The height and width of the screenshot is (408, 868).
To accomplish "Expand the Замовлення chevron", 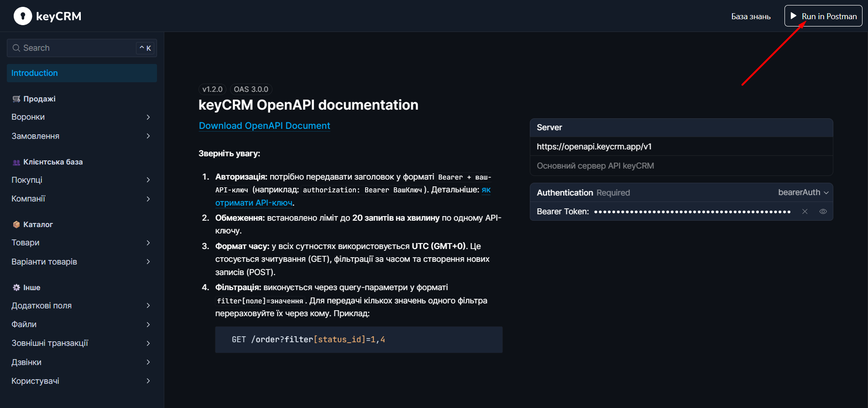I will pyautogui.click(x=148, y=136).
